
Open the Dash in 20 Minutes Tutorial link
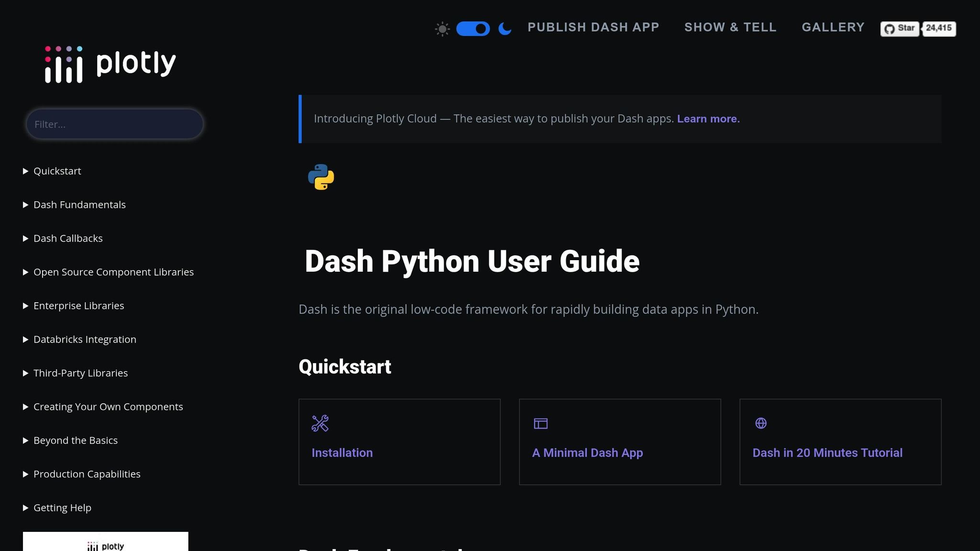point(827,453)
